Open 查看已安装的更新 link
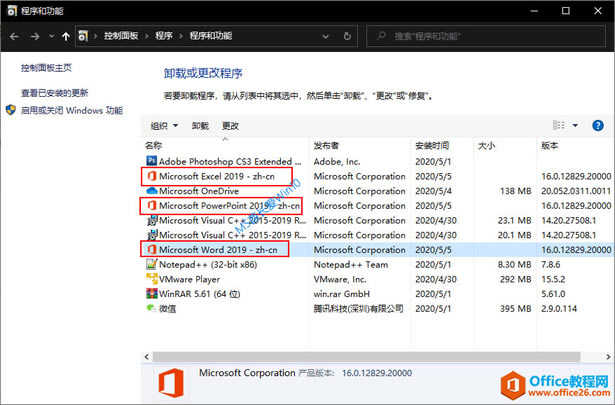Viewport: 615px width, 405px height. coord(55,93)
